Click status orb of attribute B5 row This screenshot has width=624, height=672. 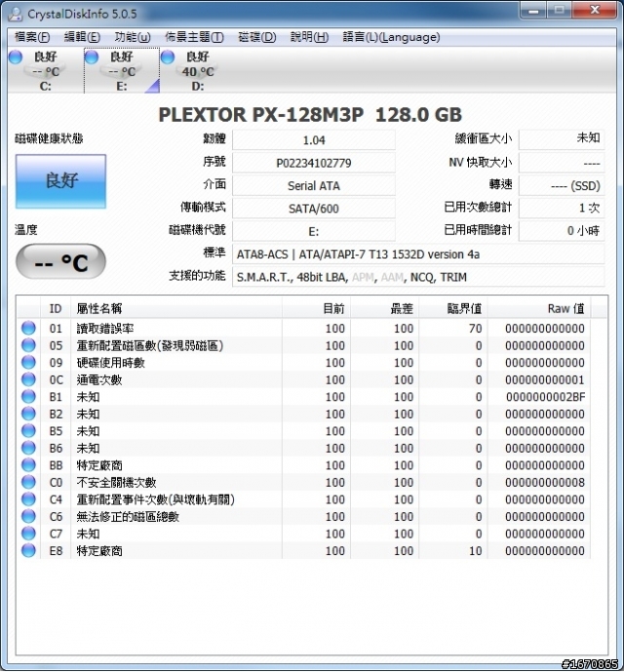28,431
